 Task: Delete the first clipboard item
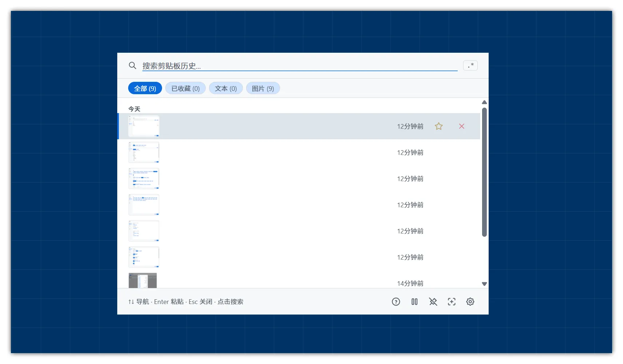(462, 126)
